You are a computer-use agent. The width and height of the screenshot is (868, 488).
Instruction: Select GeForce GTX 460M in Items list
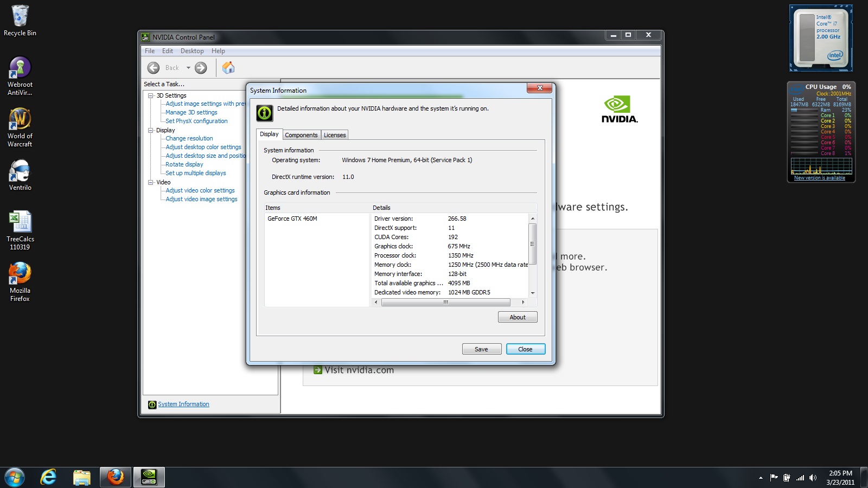(292, 219)
